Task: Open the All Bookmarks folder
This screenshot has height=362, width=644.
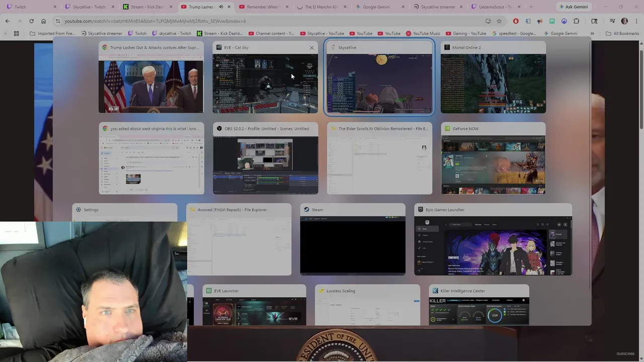Action: [622, 34]
